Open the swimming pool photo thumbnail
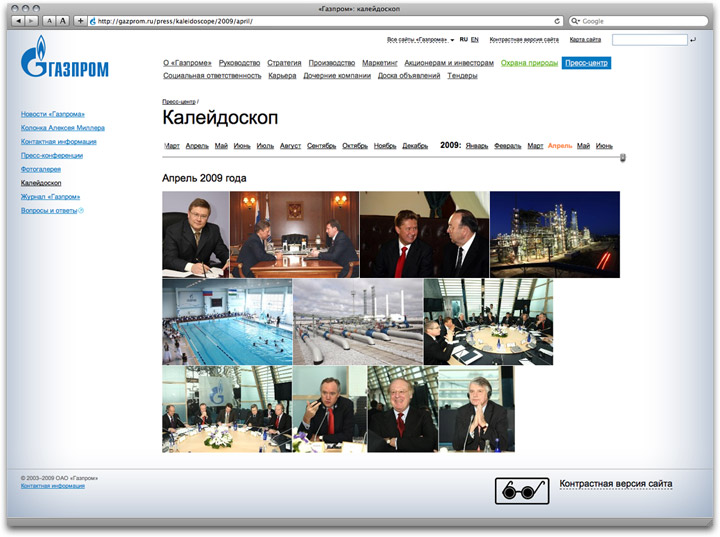This screenshot has width=720, height=537. [x=227, y=322]
